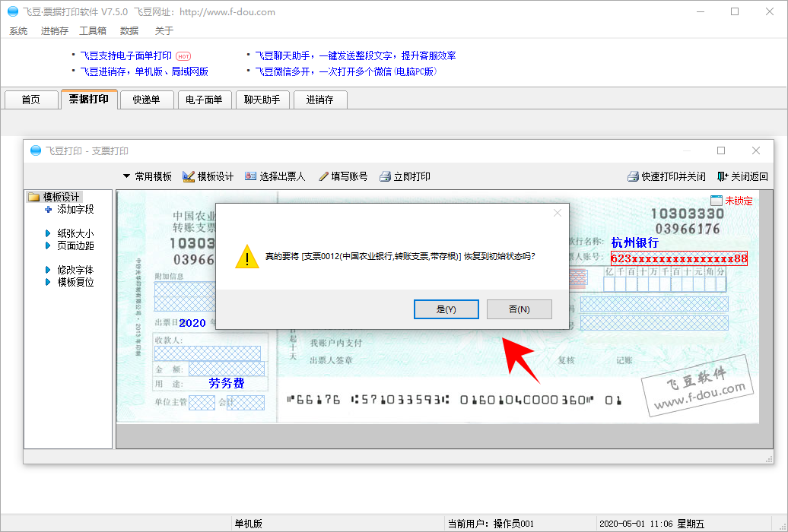Click the 会计 hatched field
788x532 pixels.
click(246, 402)
